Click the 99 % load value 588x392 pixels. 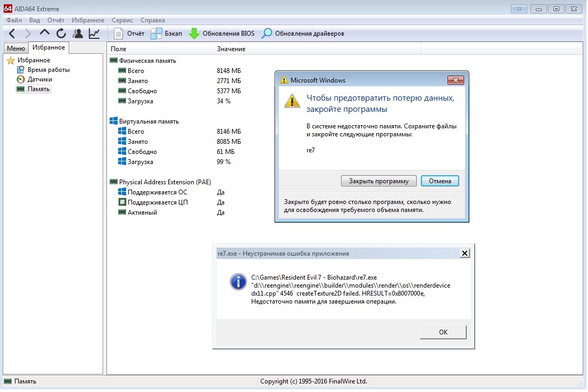[x=224, y=162]
